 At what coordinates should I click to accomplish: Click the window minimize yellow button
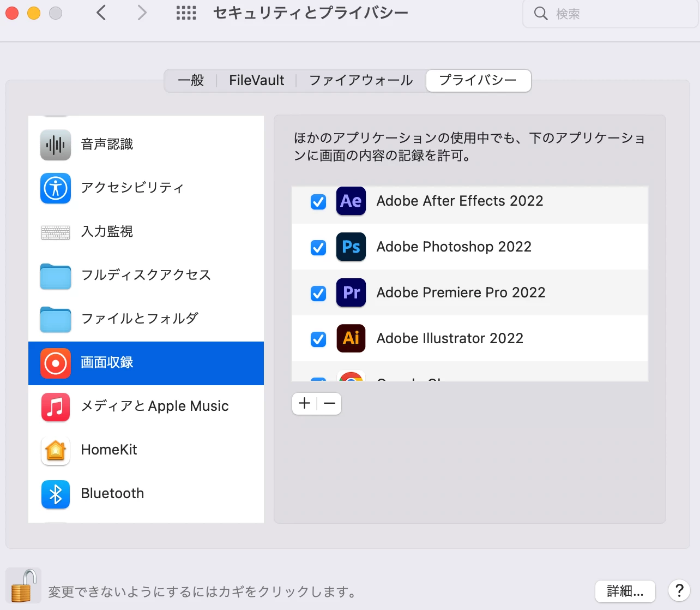(x=34, y=13)
